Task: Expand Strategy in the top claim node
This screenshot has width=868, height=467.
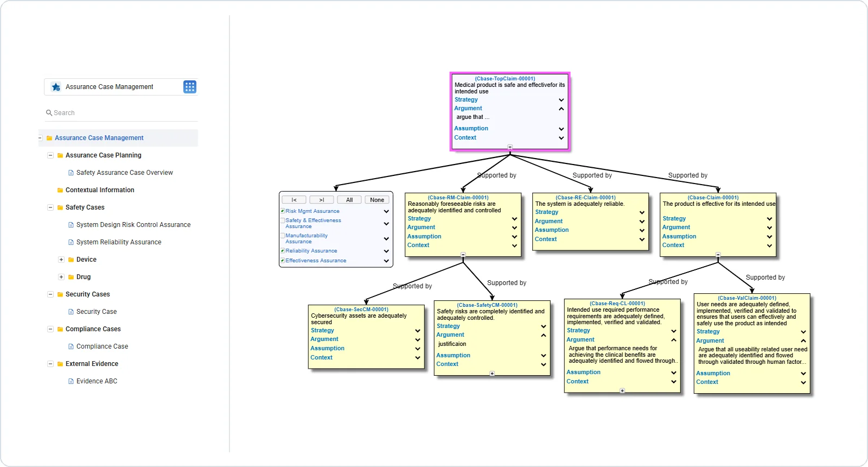Action: coord(561,100)
